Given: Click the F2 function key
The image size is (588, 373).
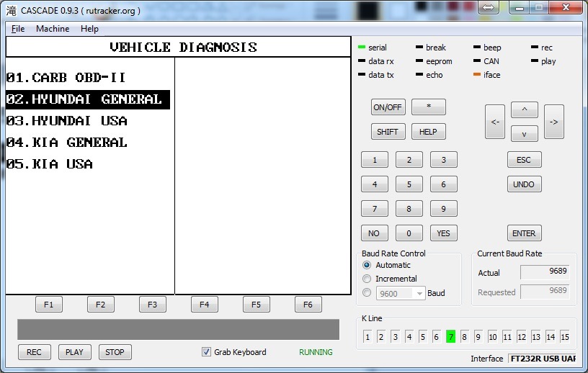Looking at the screenshot, I should (x=100, y=305).
